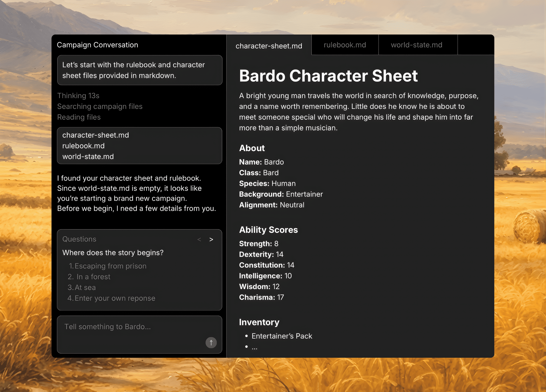Viewport: 546px width, 392px height.
Task: Select character-sheet.md in the files list bubble
Action: [95, 135]
